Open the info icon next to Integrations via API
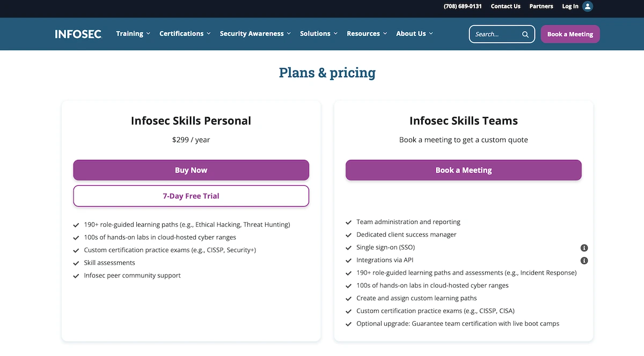The width and height of the screenshot is (644, 356). coord(584,260)
